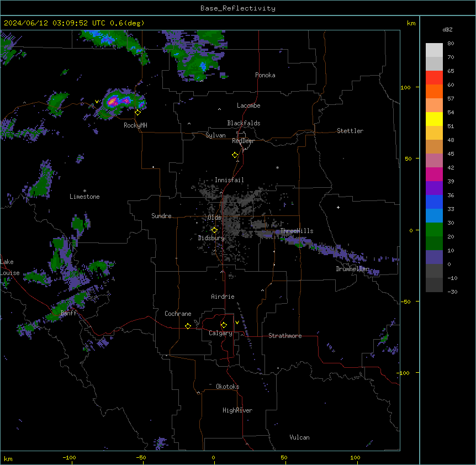The image size is (476, 465).
Task: Click the Lake Louise label
Action: click(10, 267)
